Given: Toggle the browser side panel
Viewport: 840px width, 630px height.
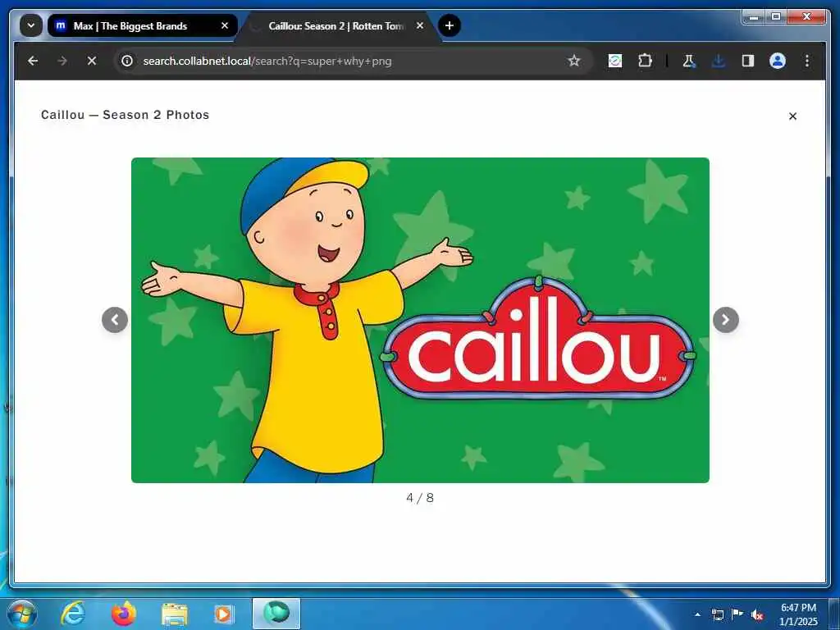Looking at the screenshot, I should coord(748,61).
